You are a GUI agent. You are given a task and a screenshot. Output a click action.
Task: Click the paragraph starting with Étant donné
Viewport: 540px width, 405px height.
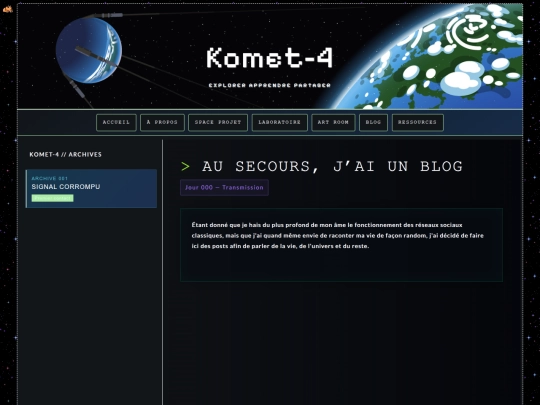(338, 236)
